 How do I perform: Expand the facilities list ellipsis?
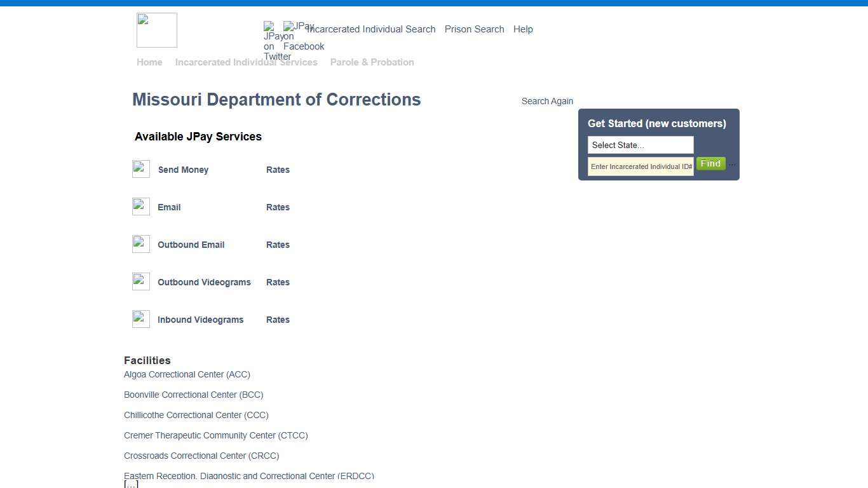(x=131, y=483)
